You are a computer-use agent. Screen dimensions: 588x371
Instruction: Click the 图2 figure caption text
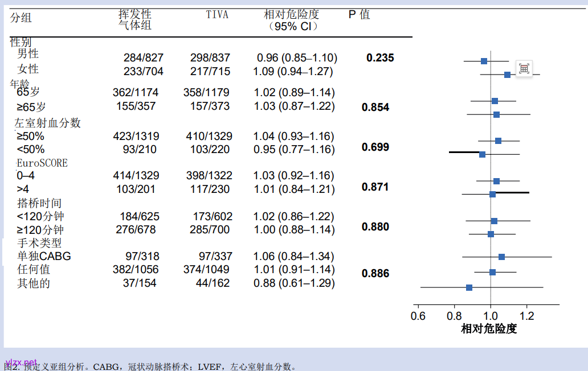point(151,367)
